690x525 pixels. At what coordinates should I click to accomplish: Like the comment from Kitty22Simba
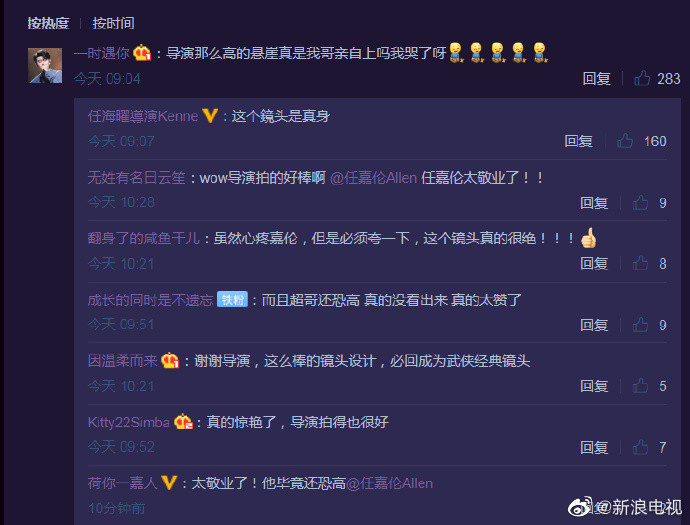tap(640, 447)
